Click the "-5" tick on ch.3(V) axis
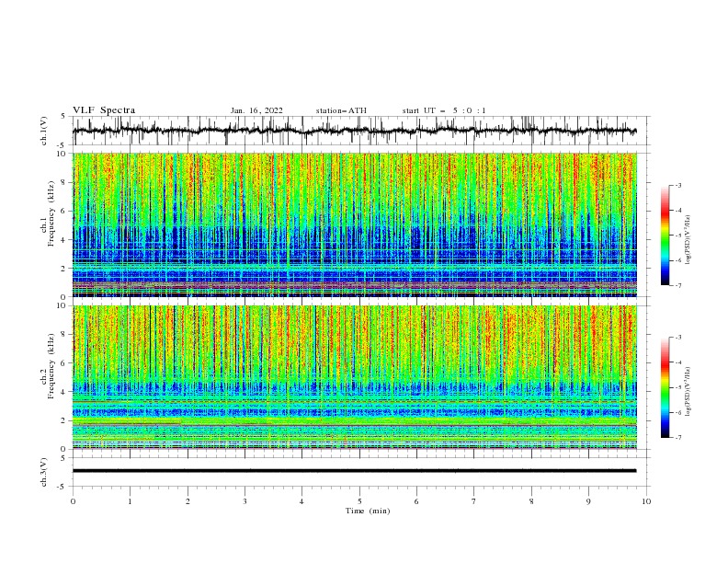 (x=63, y=487)
